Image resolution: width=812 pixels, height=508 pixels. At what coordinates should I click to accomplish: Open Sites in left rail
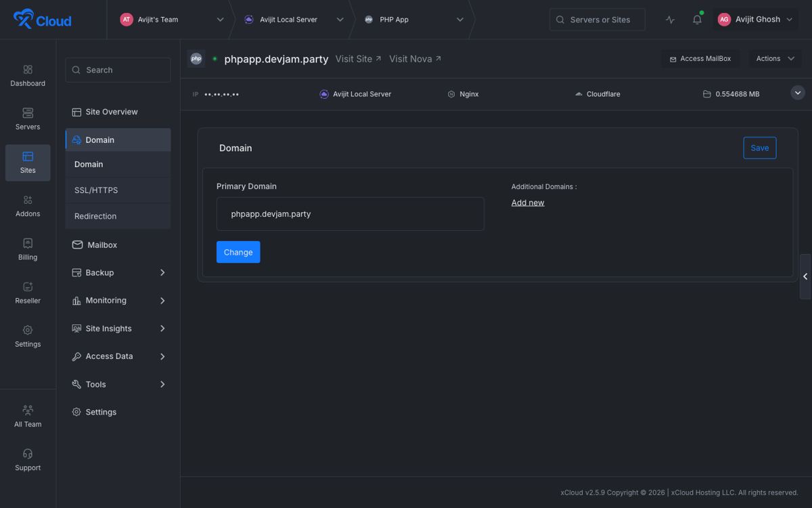[x=28, y=163]
